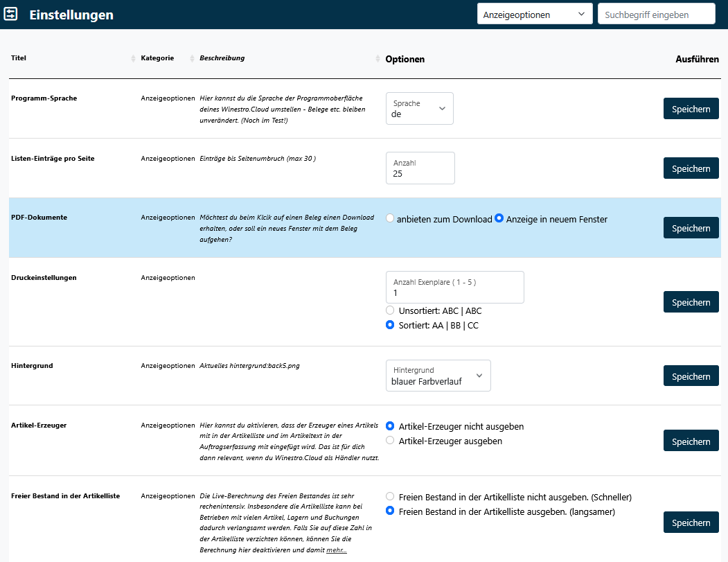Click sort arrows of the Kategorie column

[193, 59]
